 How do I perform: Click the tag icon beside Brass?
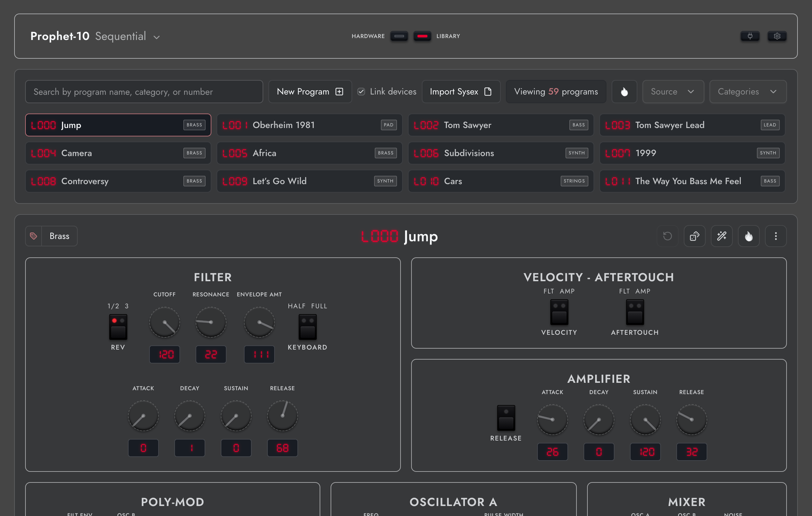(x=34, y=236)
